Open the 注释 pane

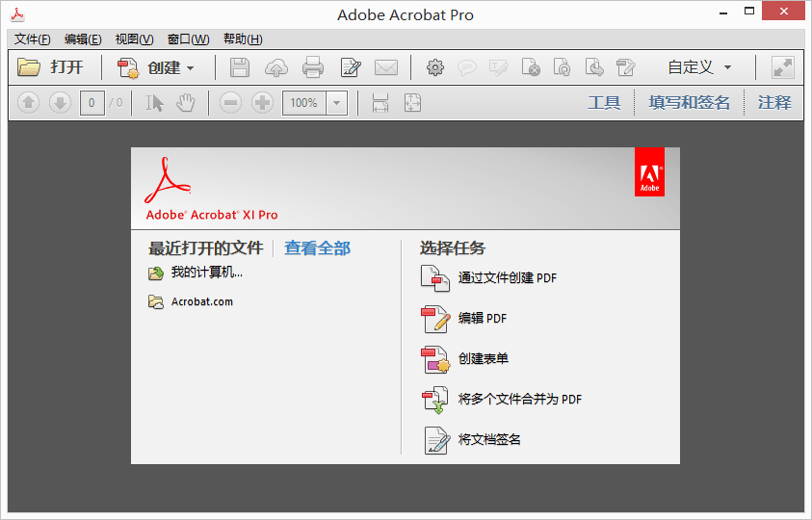point(774,102)
